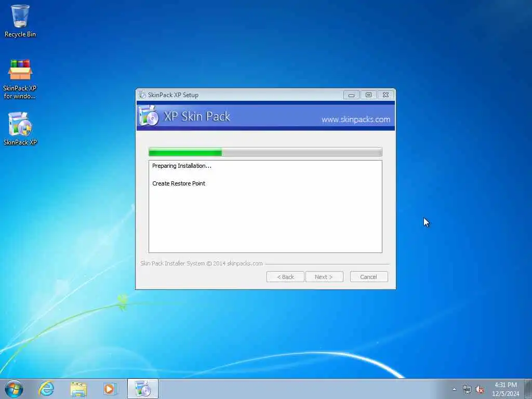Click the www.skinpacks.com banner link
Screen dimensions: 532x399
click(355, 119)
